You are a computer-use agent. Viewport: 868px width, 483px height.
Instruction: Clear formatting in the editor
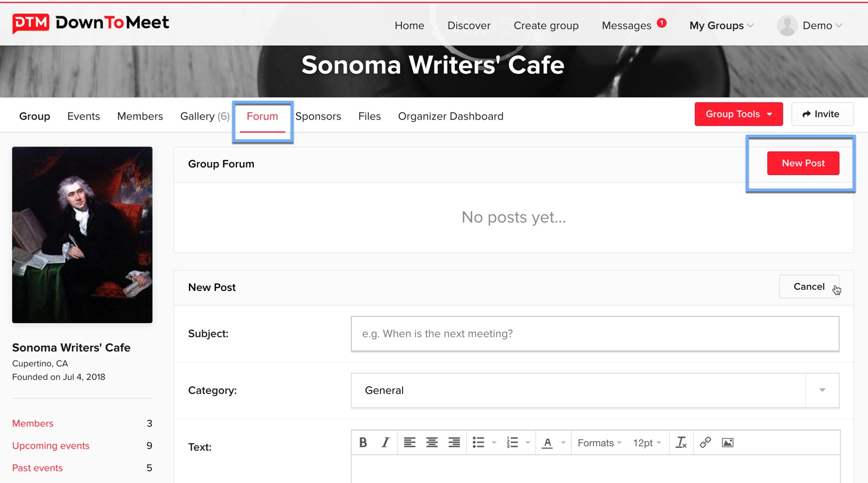pos(681,443)
